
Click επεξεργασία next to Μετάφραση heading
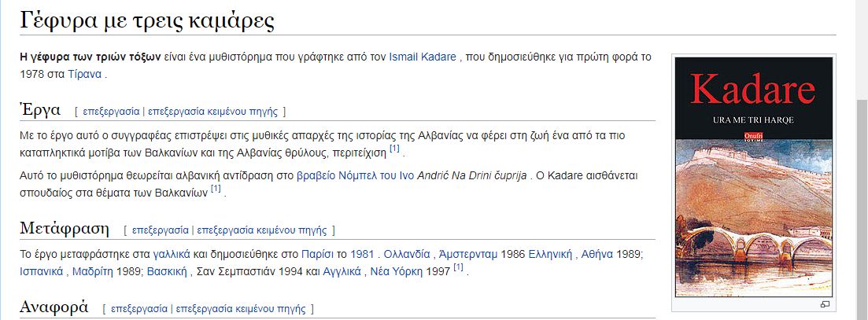(160, 230)
